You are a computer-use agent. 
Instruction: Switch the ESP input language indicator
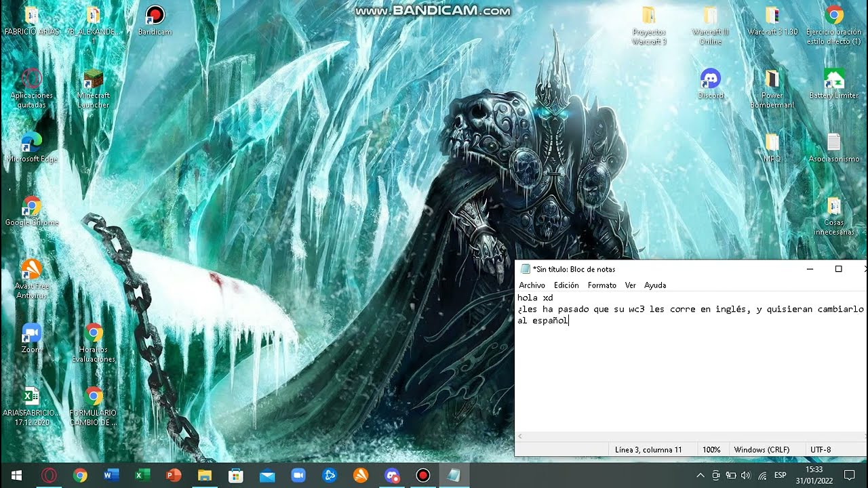780,475
